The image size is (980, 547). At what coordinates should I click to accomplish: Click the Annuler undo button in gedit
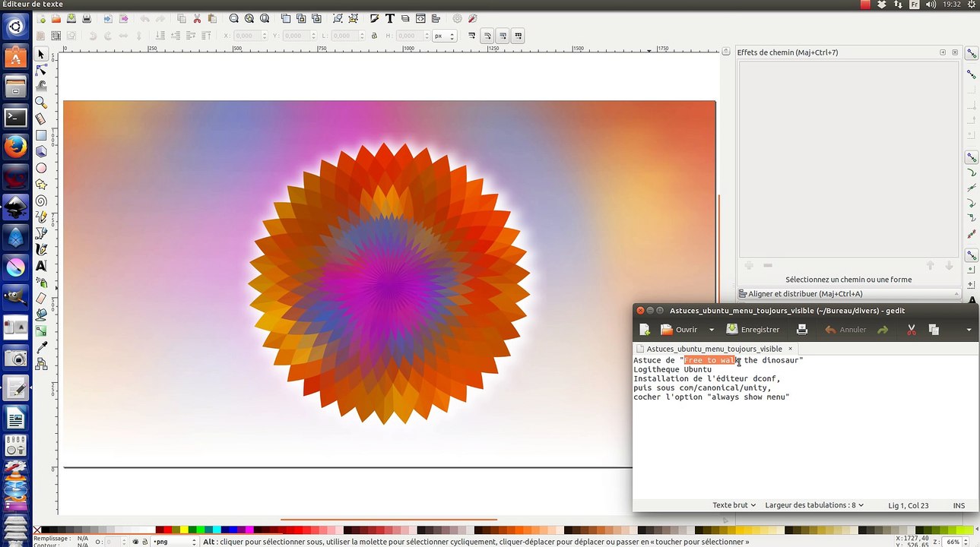[845, 330]
